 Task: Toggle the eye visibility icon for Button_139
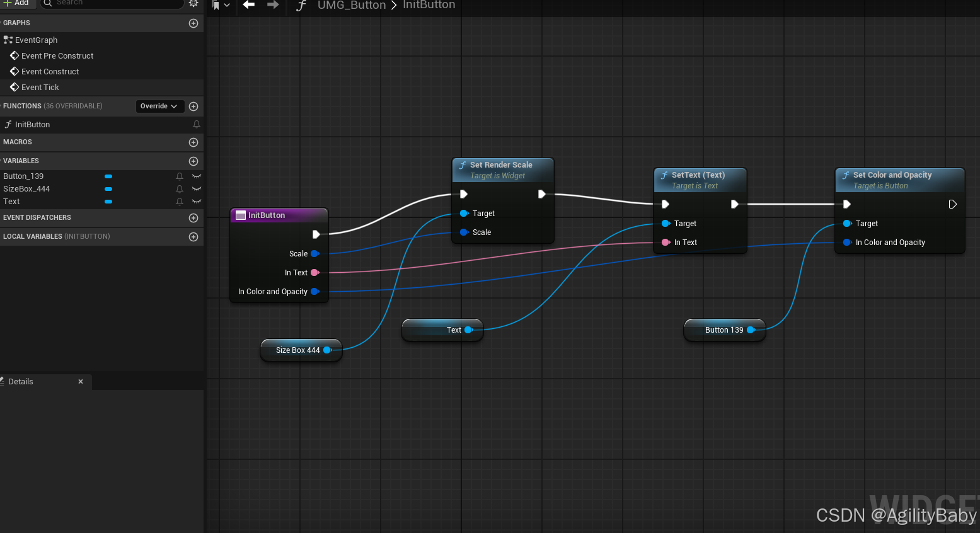point(197,176)
